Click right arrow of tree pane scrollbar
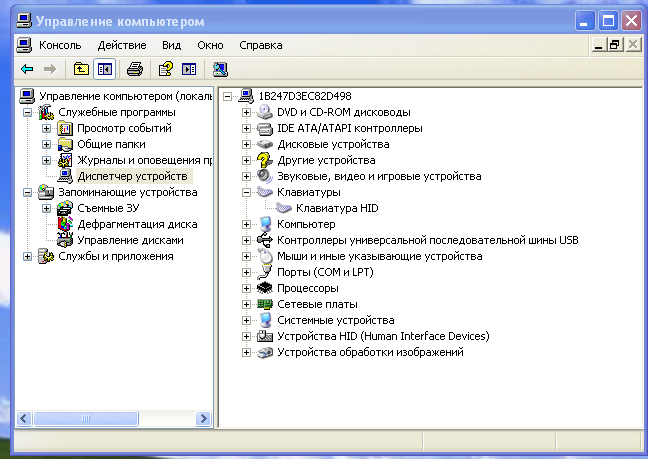648x459 pixels. (x=203, y=419)
